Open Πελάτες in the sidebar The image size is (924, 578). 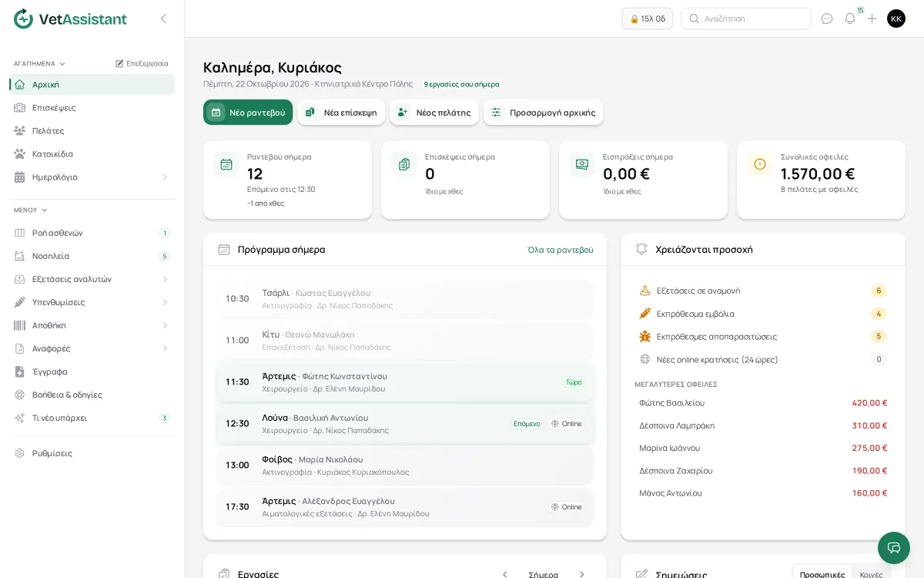92,131
